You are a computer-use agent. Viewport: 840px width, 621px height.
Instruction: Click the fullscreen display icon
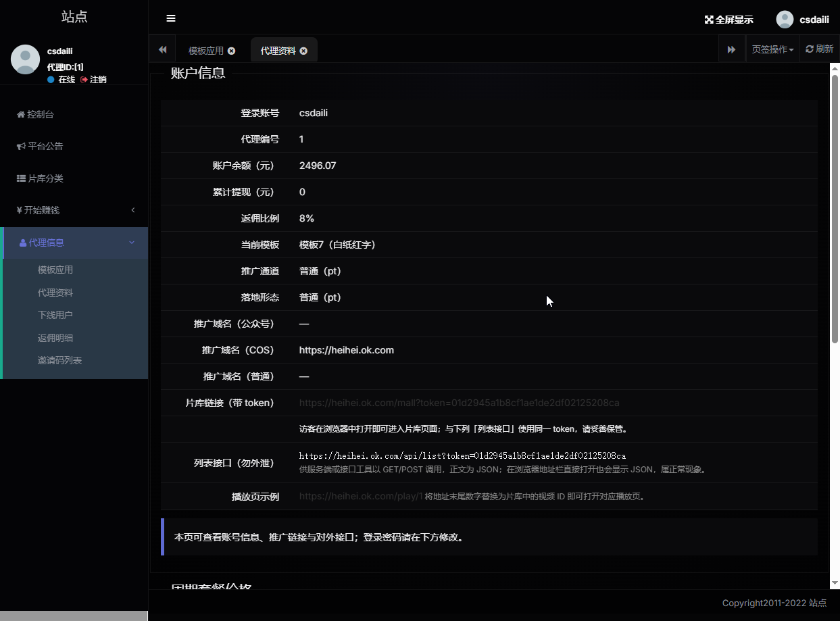[x=709, y=20]
